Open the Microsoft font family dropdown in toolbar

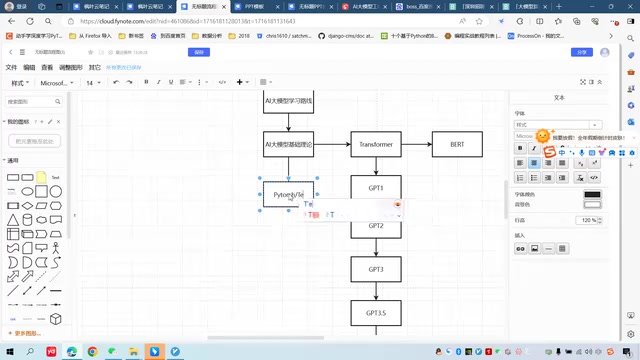tap(57, 83)
